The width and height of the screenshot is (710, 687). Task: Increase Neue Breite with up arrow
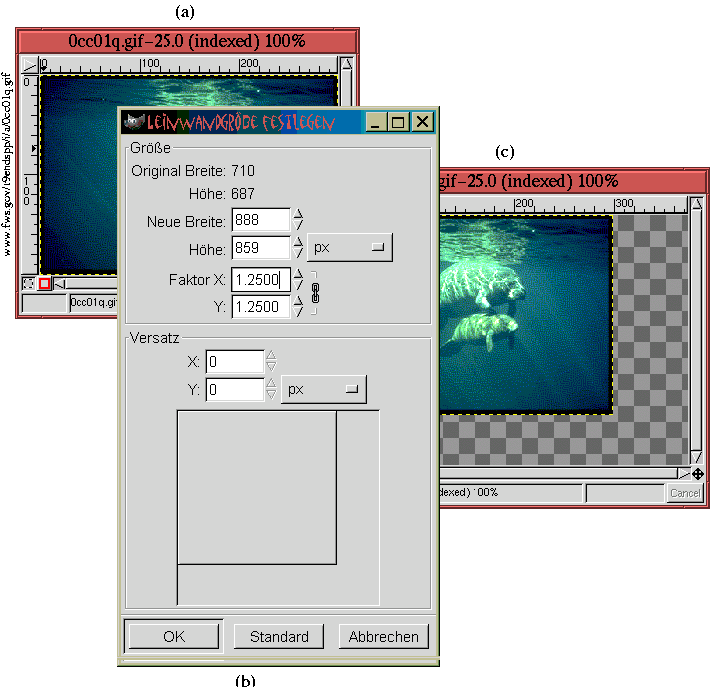point(298,214)
